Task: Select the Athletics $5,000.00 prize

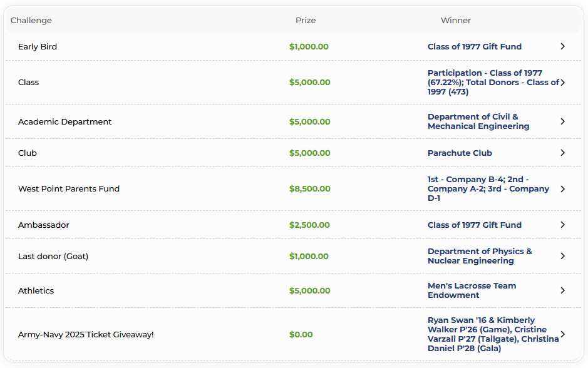Action: click(310, 290)
